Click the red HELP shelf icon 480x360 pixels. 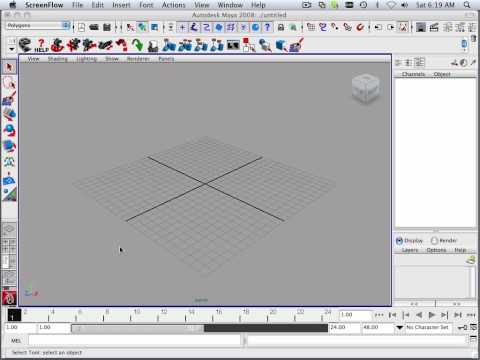point(41,45)
